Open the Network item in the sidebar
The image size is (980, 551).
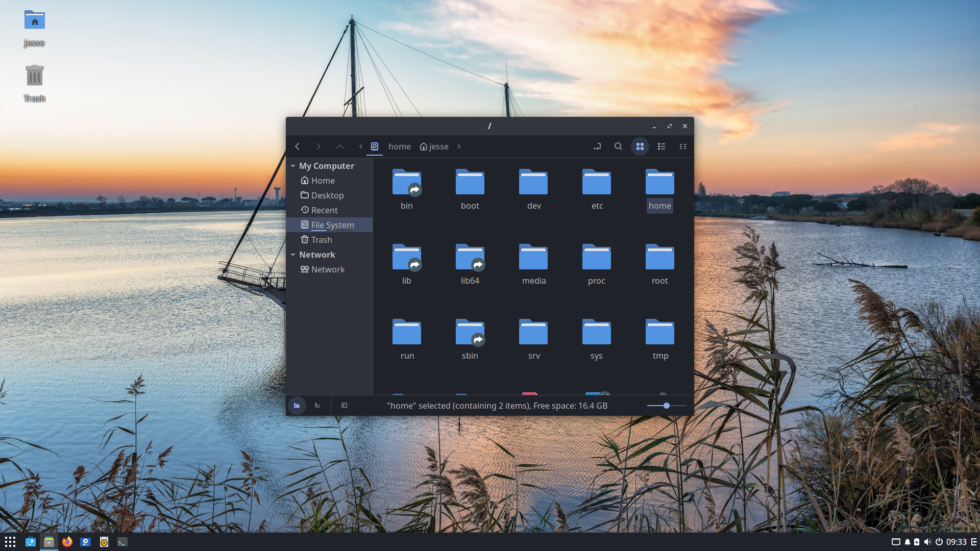329,269
